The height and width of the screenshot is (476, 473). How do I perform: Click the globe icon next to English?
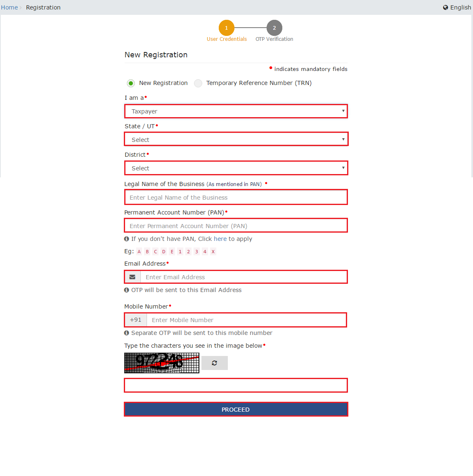(x=445, y=7)
